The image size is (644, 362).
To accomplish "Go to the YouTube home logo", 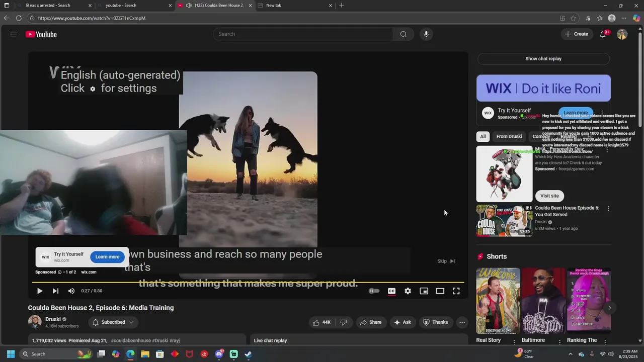I will [41, 34].
